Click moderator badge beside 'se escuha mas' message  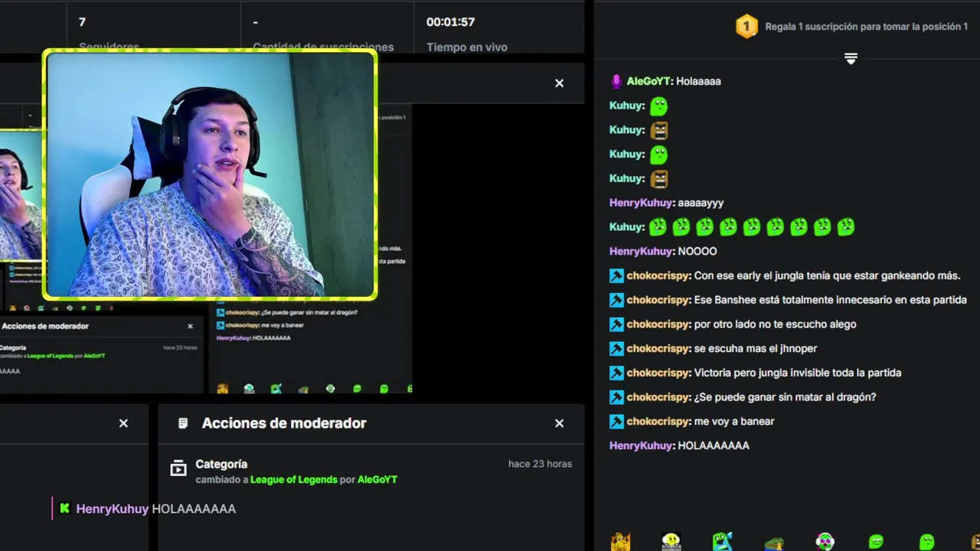point(616,348)
